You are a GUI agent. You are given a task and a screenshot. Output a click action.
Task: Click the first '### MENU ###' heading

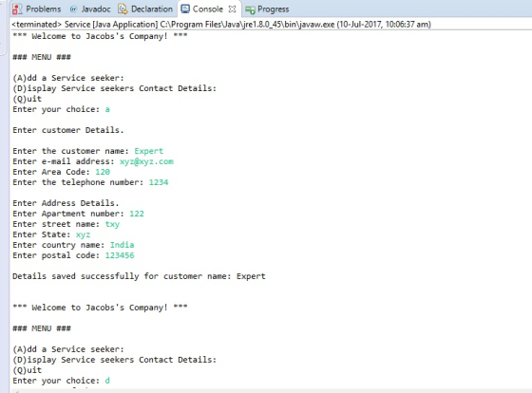click(x=42, y=57)
